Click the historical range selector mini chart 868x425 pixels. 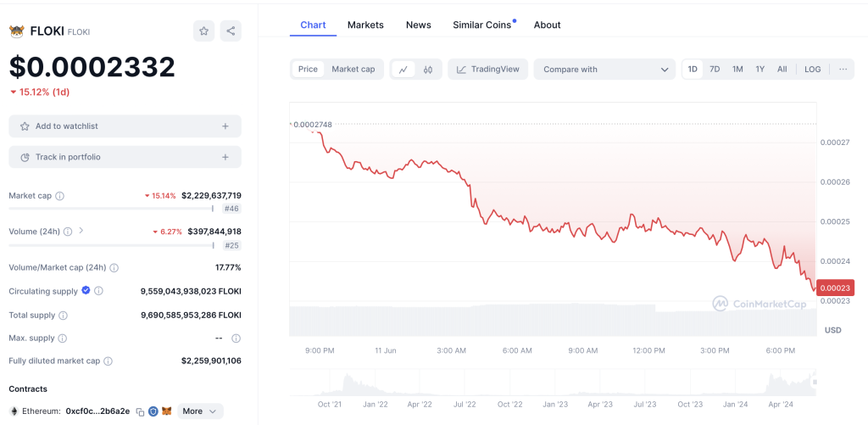[x=553, y=383]
